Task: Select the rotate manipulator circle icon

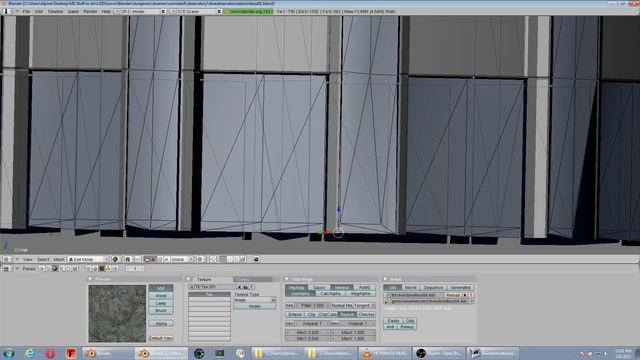Action: [x=160, y=259]
